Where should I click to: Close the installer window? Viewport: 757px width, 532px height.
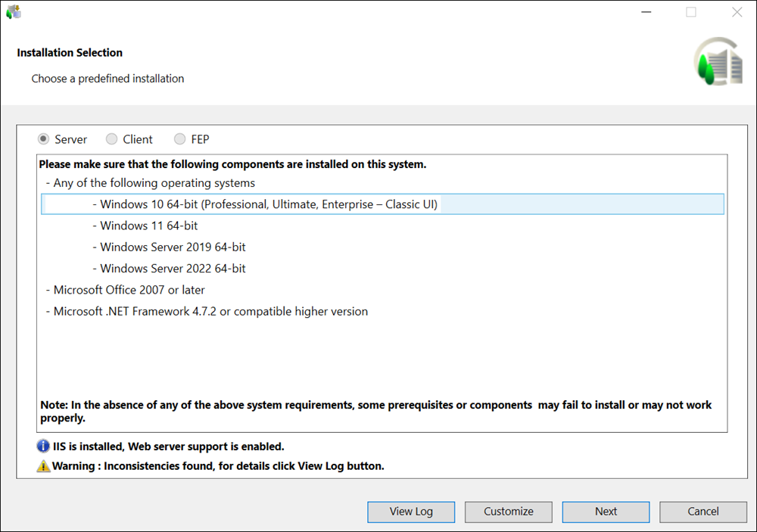pyautogui.click(x=737, y=12)
